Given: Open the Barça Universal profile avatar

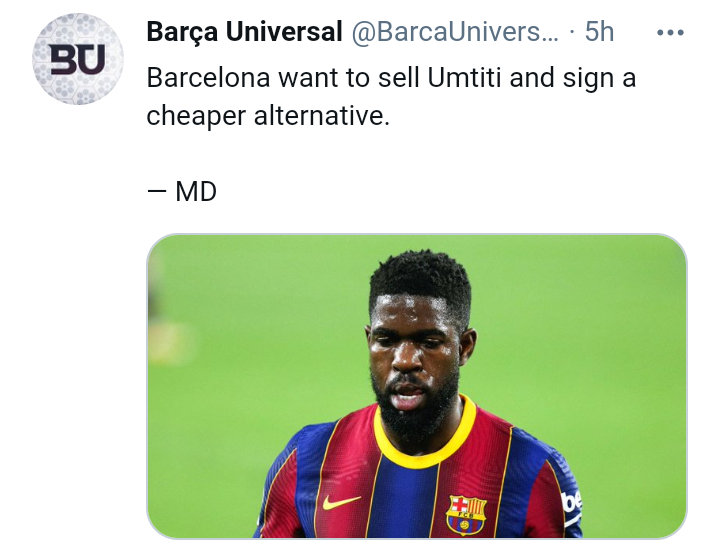Looking at the screenshot, I should (x=78, y=59).
